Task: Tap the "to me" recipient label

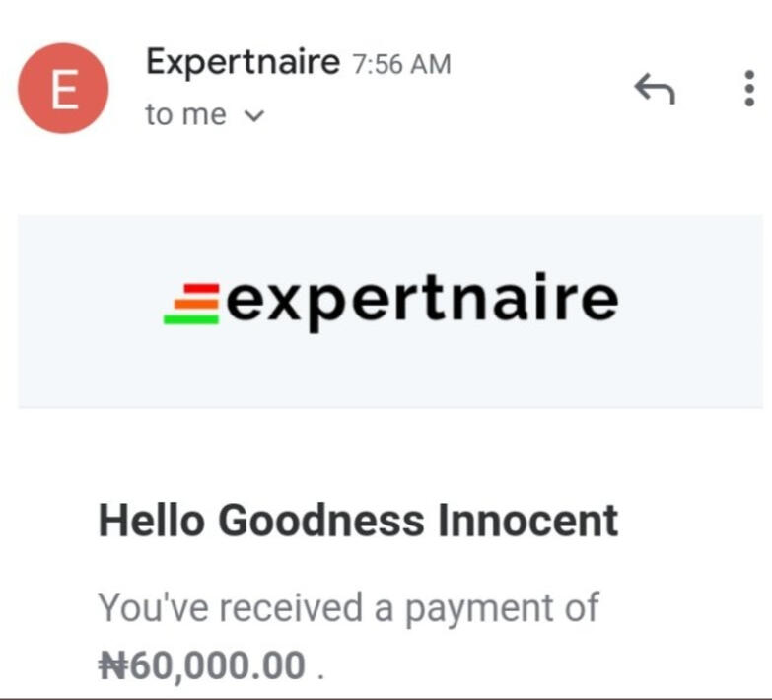Action: tap(185, 115)
